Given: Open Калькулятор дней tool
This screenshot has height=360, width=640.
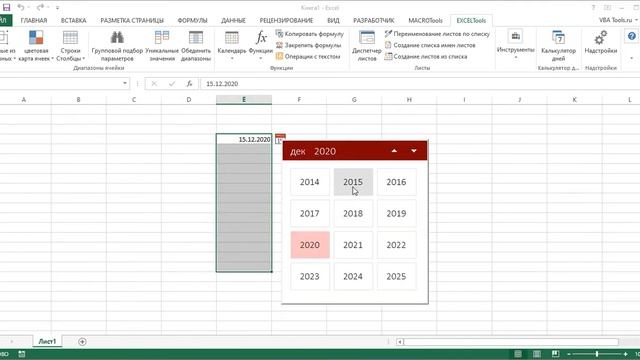Looking at the screenshot, I should [x=558, y=46].
